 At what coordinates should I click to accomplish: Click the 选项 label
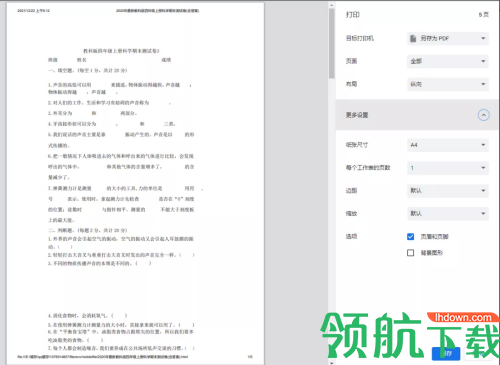pyautogui.click(x=351, y=237)
